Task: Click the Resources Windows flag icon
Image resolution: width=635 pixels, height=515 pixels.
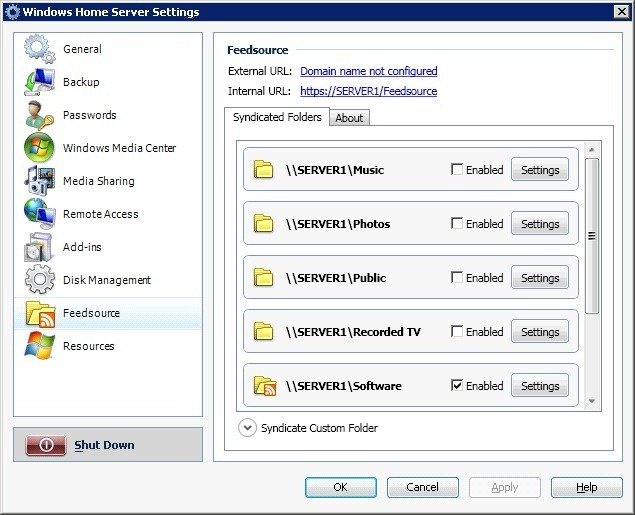Action: coord(39,346)
